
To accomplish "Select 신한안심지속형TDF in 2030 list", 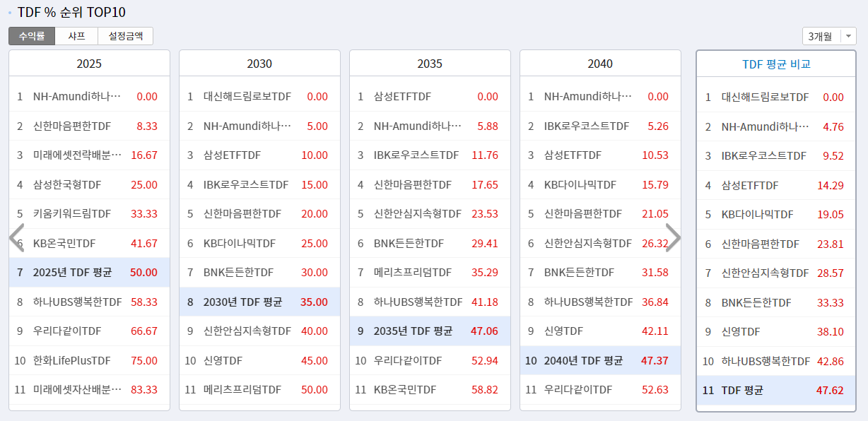I will 259,331.
